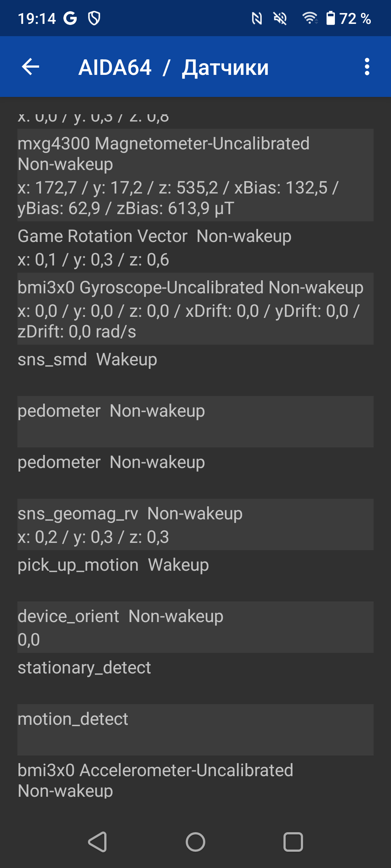Tap the bmi3x0 Gyroscope-Uncalibrated sensor row
The width and height of the screenshot is (391, 868).
195,309
